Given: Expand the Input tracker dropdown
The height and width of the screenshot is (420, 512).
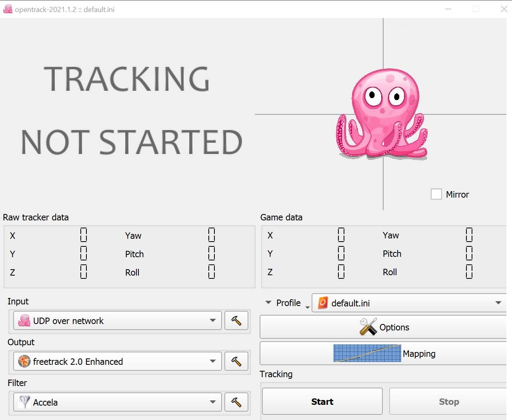Looking at the screenshot, I should (117, 321).
